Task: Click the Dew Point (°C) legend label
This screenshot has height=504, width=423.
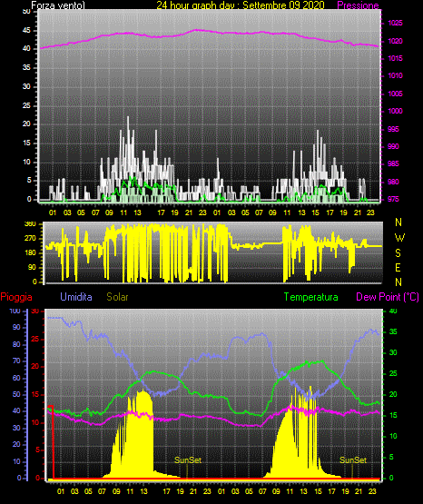Action: (x=388, y=297)
